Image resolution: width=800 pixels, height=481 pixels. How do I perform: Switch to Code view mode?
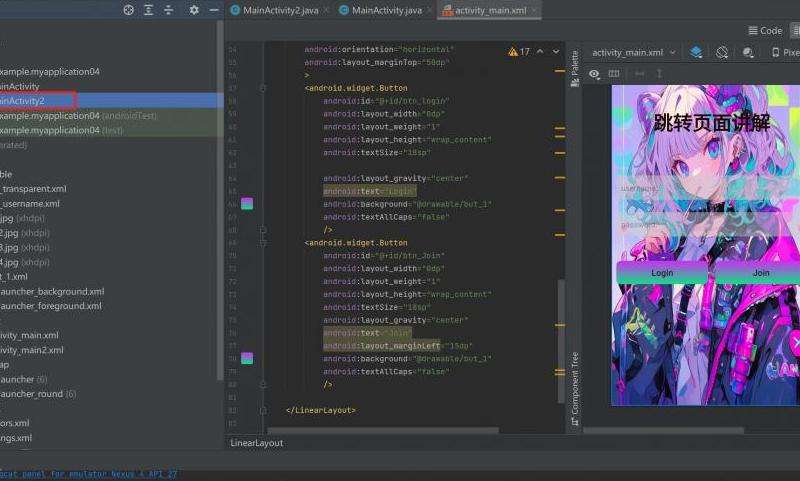(765, 31)
